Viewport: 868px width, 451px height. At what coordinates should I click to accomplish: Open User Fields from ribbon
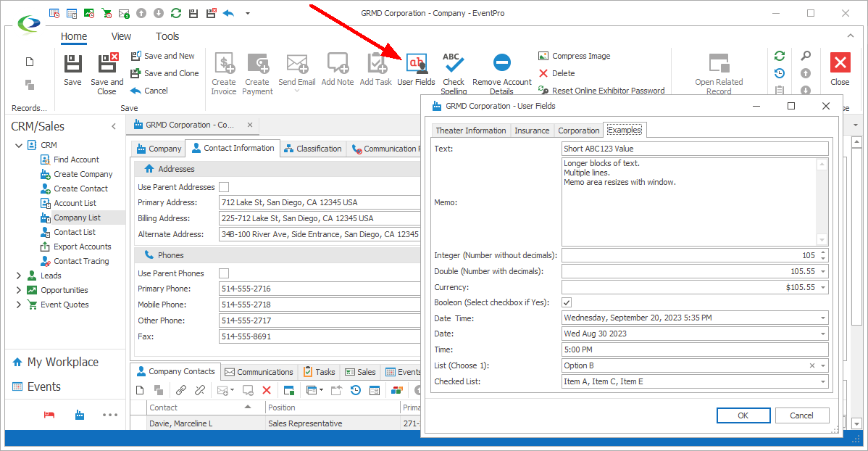pos(417,70)
